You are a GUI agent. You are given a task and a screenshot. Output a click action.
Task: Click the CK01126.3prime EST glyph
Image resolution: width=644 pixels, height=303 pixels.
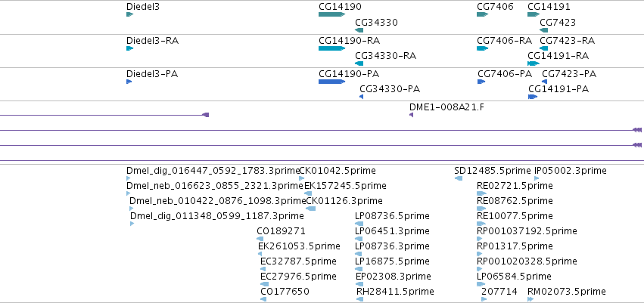311,209
